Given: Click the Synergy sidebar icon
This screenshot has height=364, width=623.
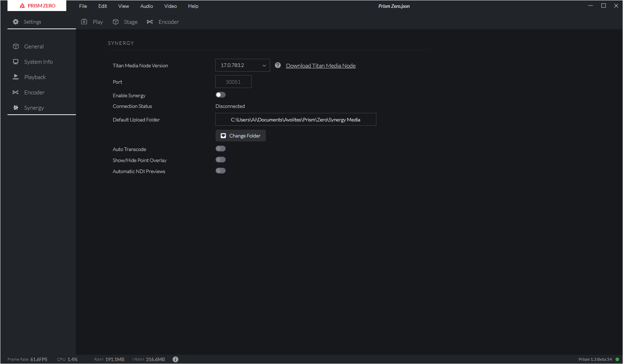Looking at the screenshot, I should point(16,108).
